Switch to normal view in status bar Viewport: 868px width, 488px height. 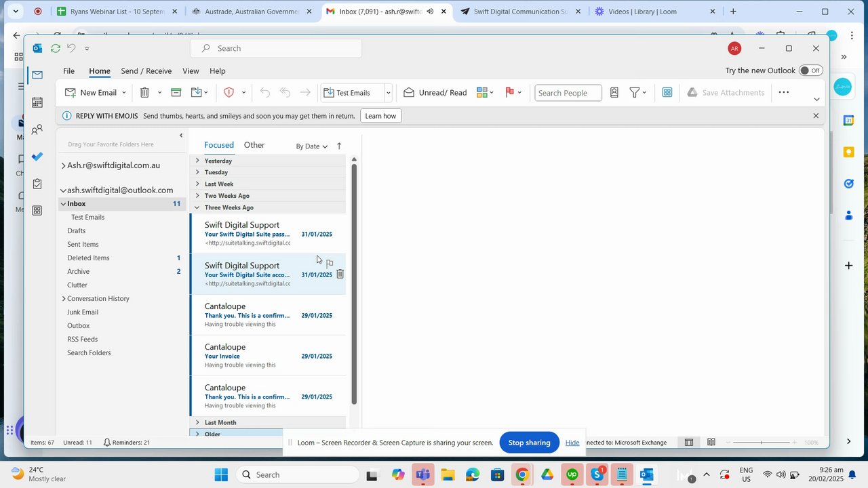688,443
